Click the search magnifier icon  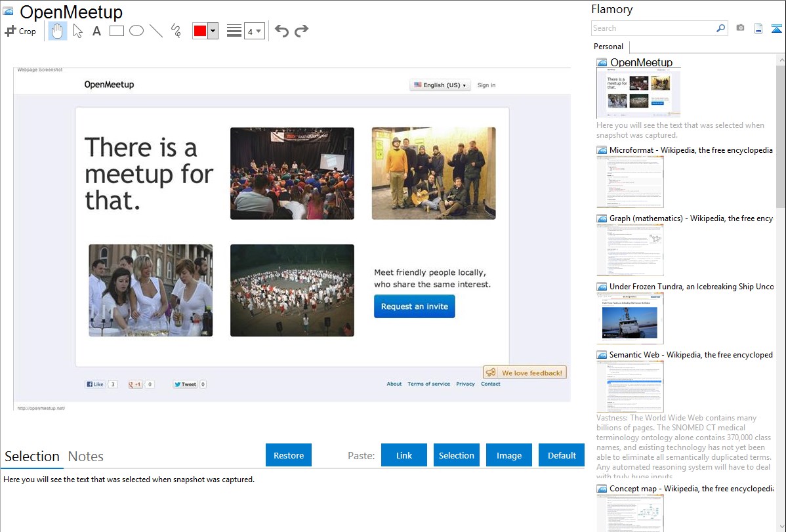point(720,28)
